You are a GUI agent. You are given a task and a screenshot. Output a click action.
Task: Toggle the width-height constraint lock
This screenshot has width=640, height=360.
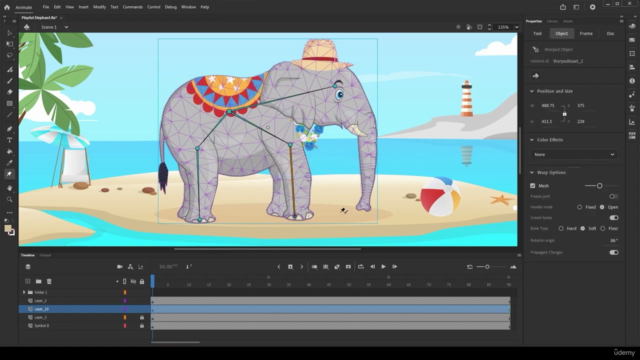point(564,113)
